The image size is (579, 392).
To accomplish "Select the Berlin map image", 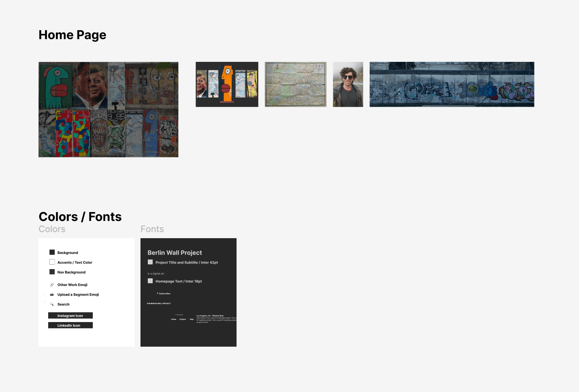I will pos(296,84).
